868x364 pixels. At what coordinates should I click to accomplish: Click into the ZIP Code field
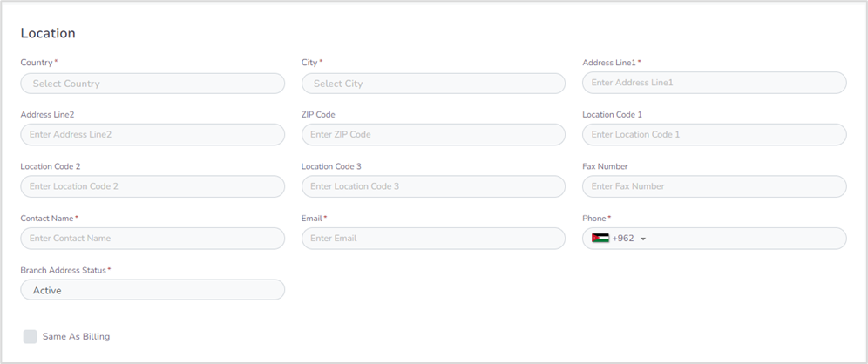[x=433, y=135]
